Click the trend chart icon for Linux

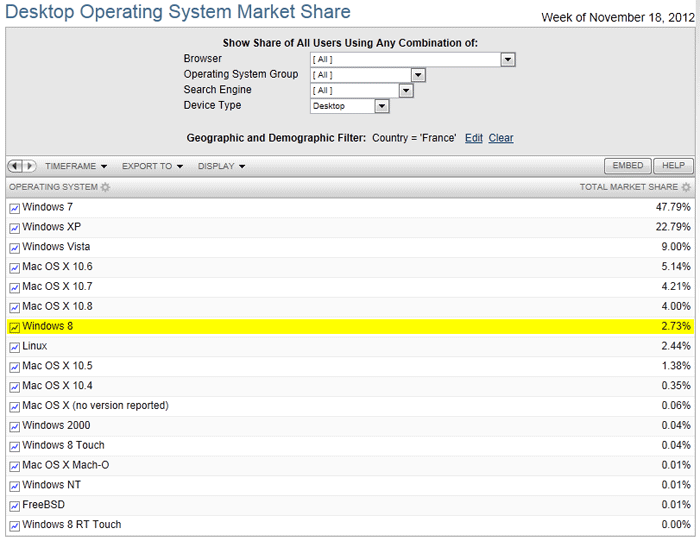14,347
